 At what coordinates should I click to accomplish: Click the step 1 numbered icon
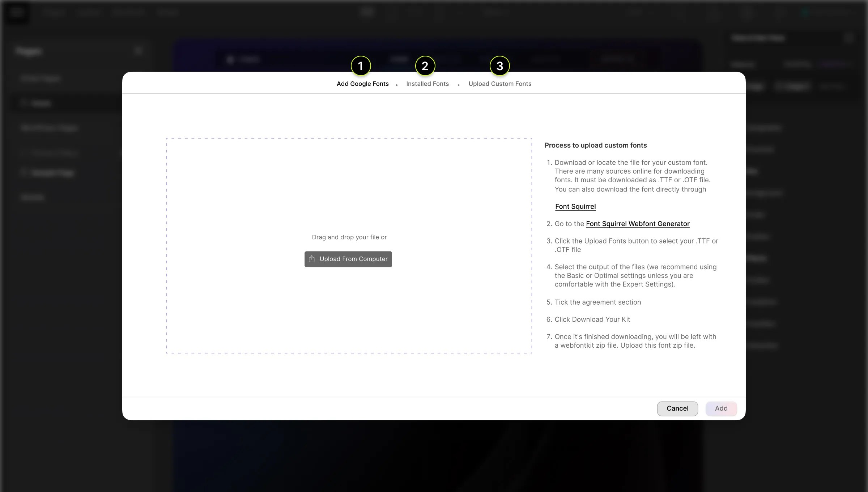pos(361,65)
